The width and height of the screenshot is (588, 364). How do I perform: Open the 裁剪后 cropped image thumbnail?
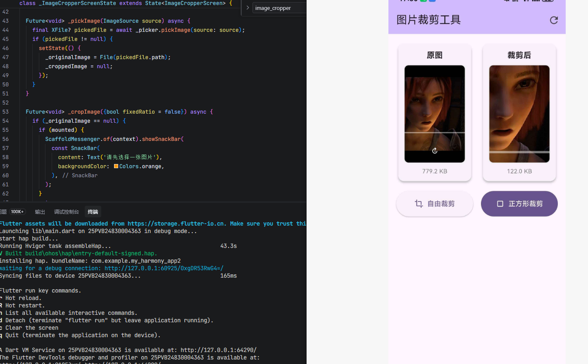tap(519, 114)
